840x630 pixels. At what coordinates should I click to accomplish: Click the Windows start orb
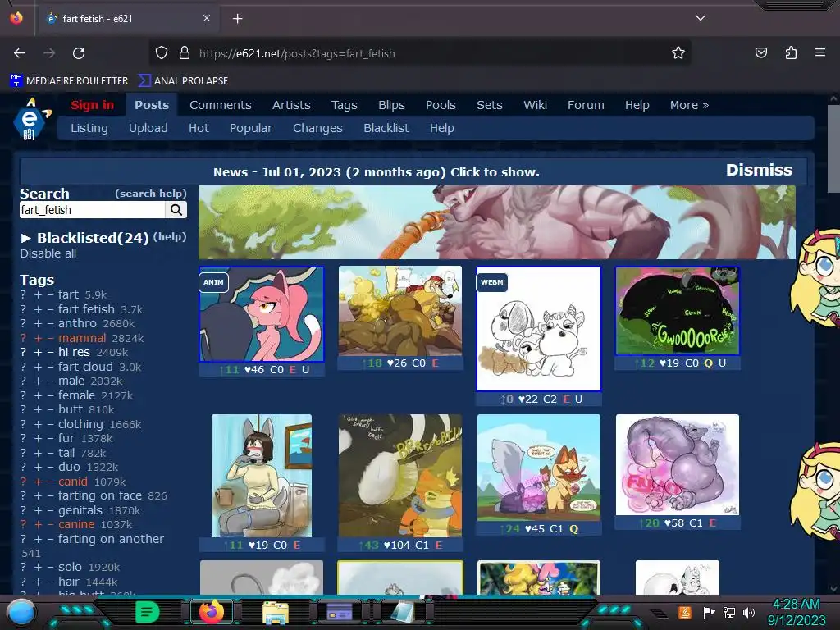(21, 612)
